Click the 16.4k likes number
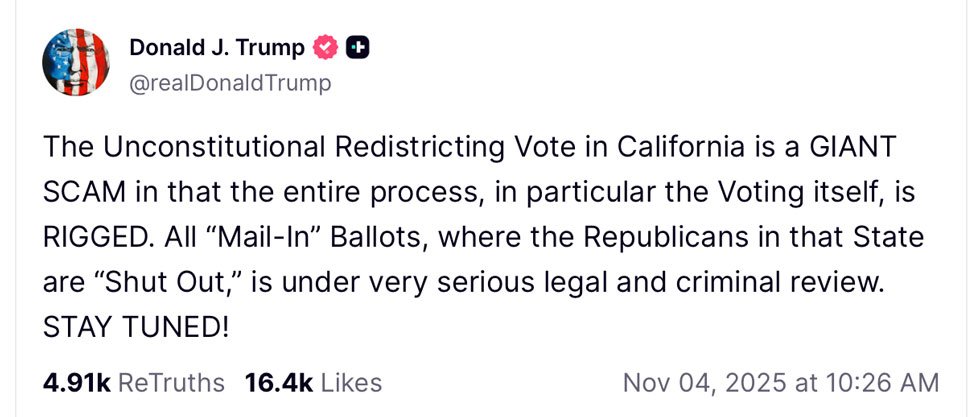The image size is (980, 417). point(277,382)
